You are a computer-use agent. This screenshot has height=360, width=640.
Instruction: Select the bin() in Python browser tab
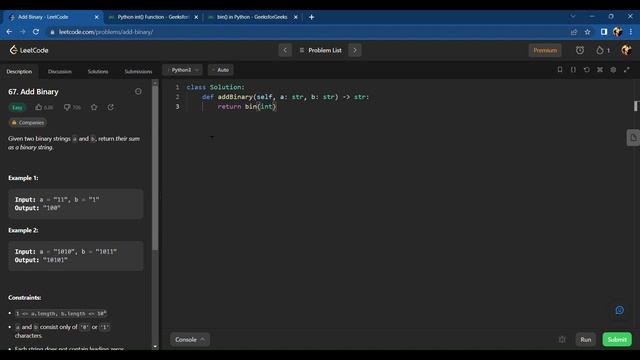[x=252, y=17]
